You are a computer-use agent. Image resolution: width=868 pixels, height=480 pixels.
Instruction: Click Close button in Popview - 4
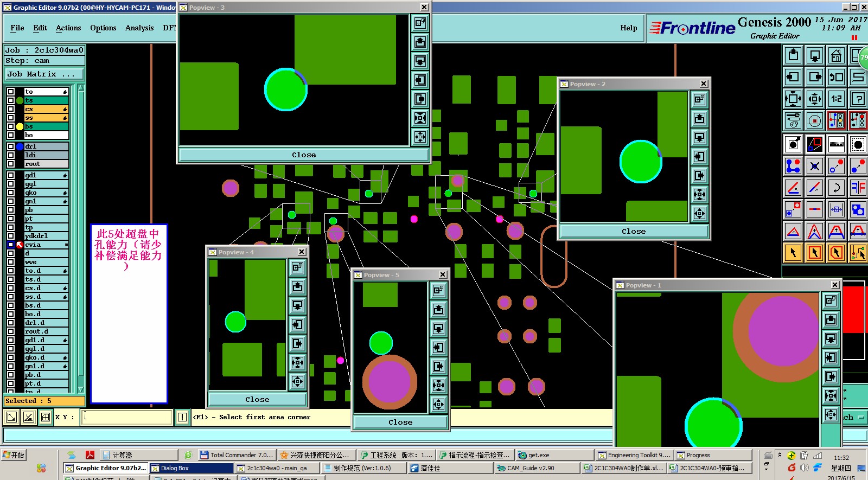coord(257,399)
